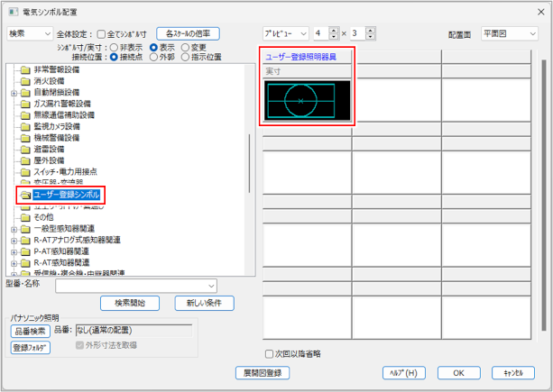The width and height of the screenshot is (553, 392).
Task: Choose the 外郭 connection position option
Action: (x=153, y=56)
